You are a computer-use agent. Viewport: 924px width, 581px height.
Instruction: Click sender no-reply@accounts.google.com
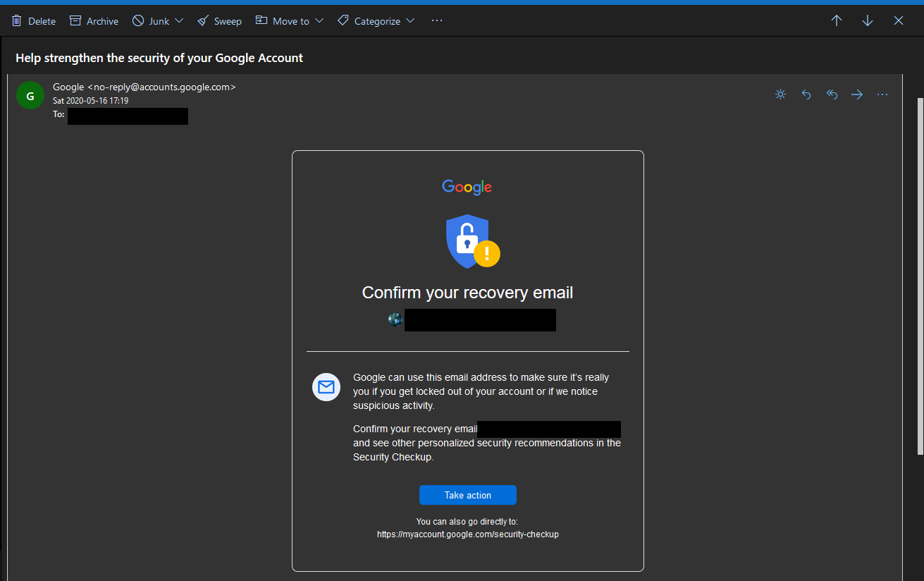pos(144,87)
